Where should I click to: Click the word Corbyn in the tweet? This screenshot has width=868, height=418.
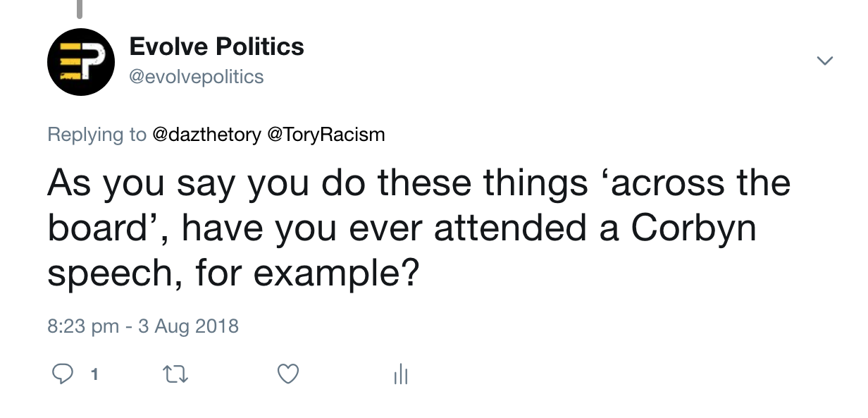(x=693, y=229)
